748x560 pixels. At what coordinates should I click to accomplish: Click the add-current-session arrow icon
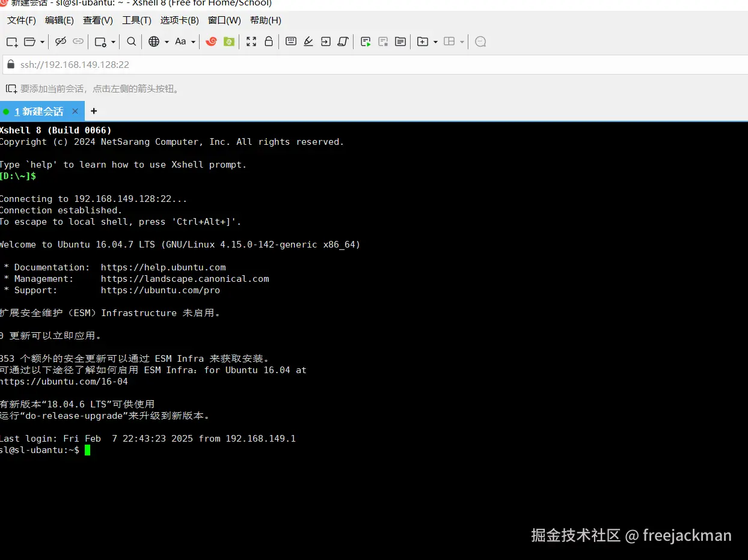pos(11,89)
